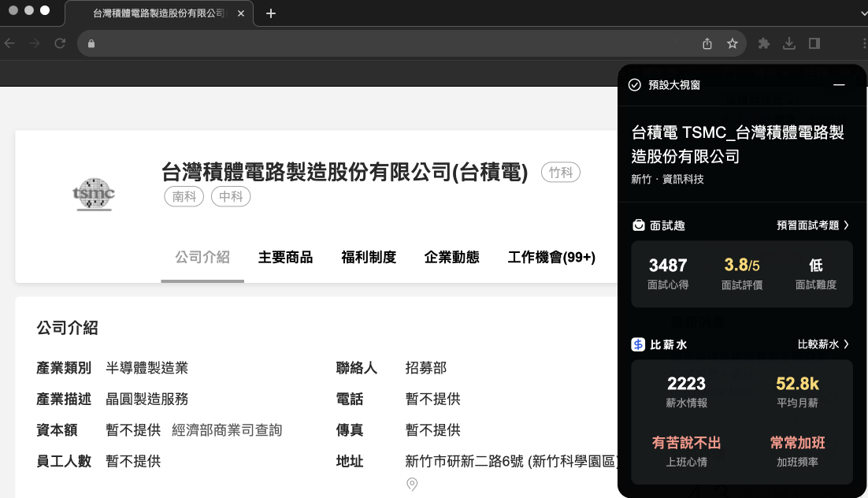This screenshot has width=868, height=498.
Task: Close the 台灣積體電路製造股份有限公司 tab
Action: click(x=241, y=13)
